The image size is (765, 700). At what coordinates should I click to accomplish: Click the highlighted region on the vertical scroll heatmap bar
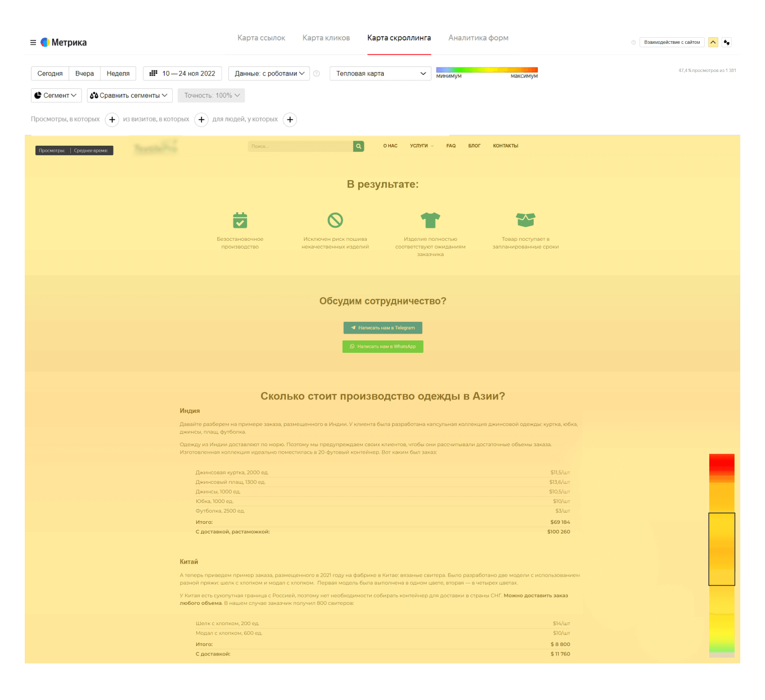pyautogui.click(x=721, y=549)
